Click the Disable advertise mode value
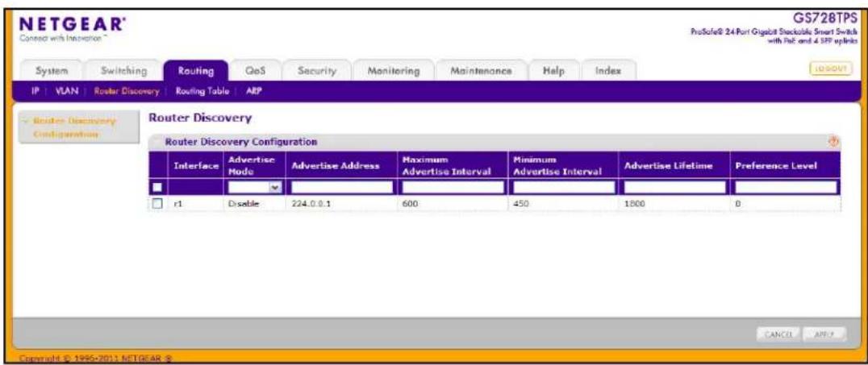 (244, 204)
